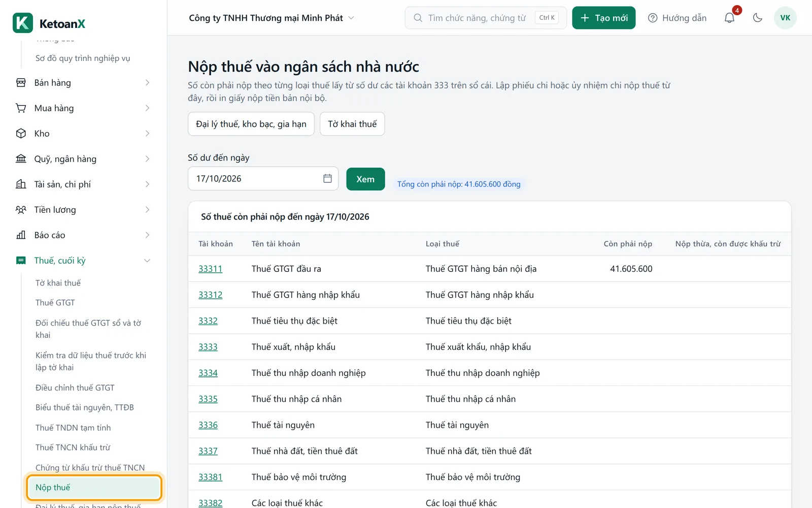812x508 pixels.
Task: Click the 41.605.600 amount cell
Action: [x=631, y=269]
